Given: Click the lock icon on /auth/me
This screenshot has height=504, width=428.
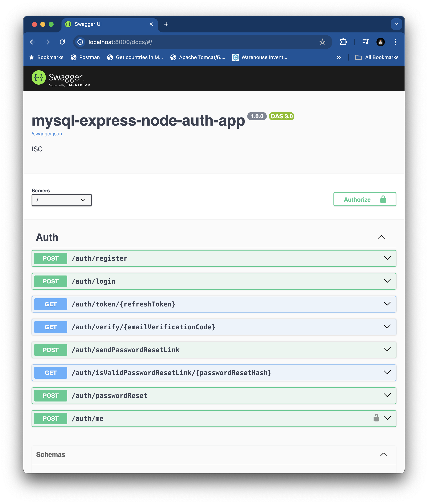Looking at the screenshot, I should pyautogui.click(x=376, y=418).
